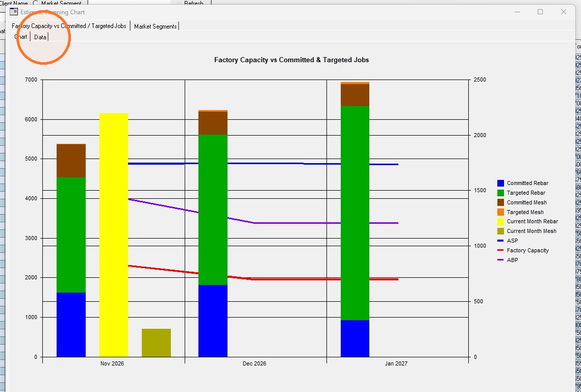Select the Chart tab
This screenshot has height=392, width=581.
point(21,37)
